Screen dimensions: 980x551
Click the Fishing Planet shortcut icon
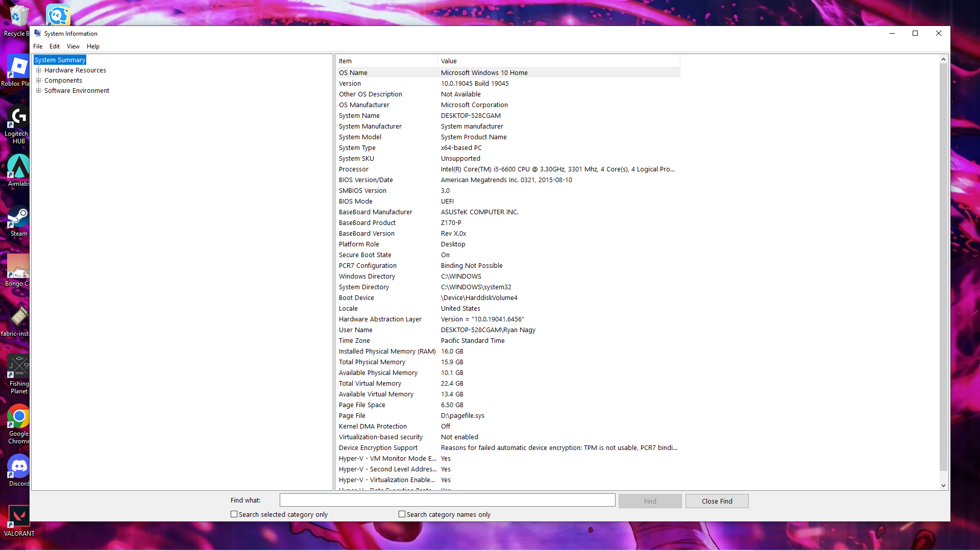[18, 367]
